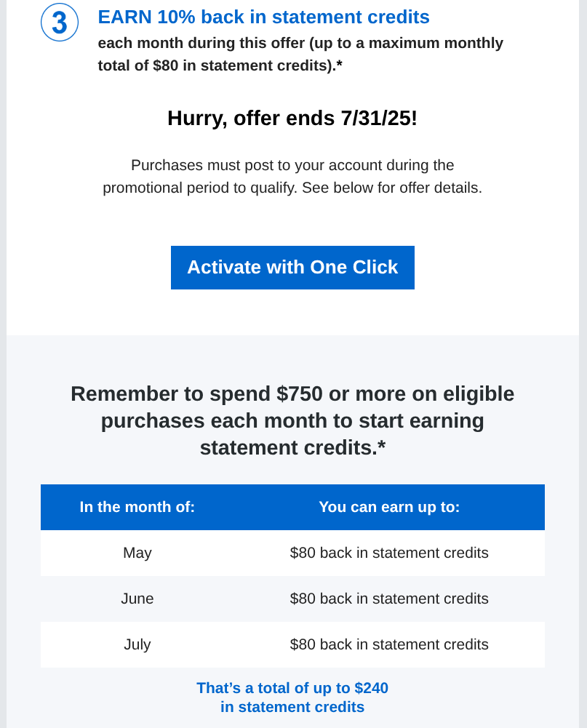The width and height of the screenshot is (587, 728).
Task: Click the Activate with One Click button
Action: pos(292,268)
